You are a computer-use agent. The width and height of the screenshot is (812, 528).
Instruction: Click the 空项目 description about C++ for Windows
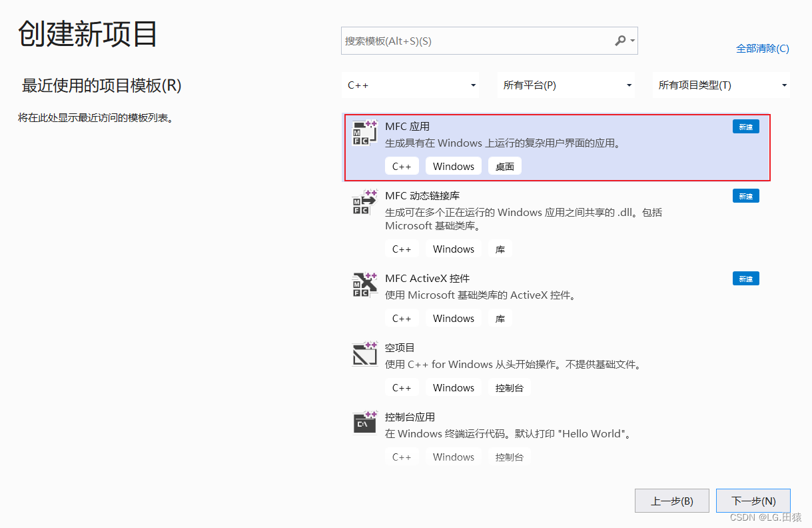[x=513, y=365]
